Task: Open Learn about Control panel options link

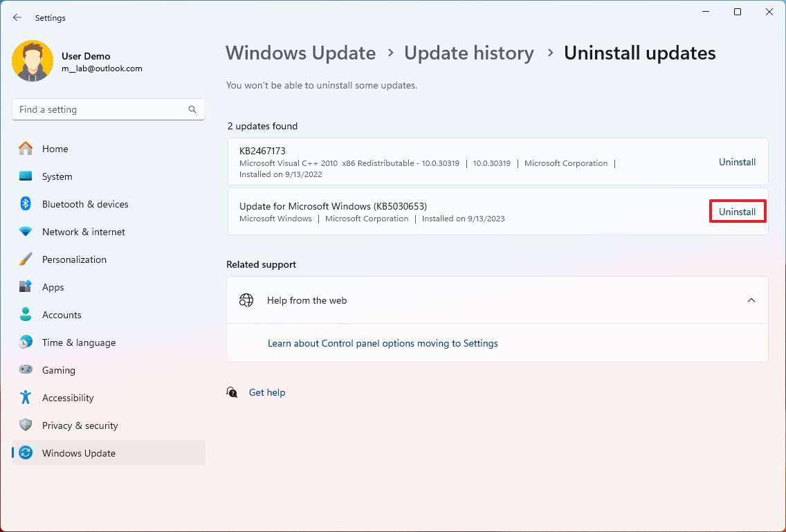Action: tap(383, 343)
